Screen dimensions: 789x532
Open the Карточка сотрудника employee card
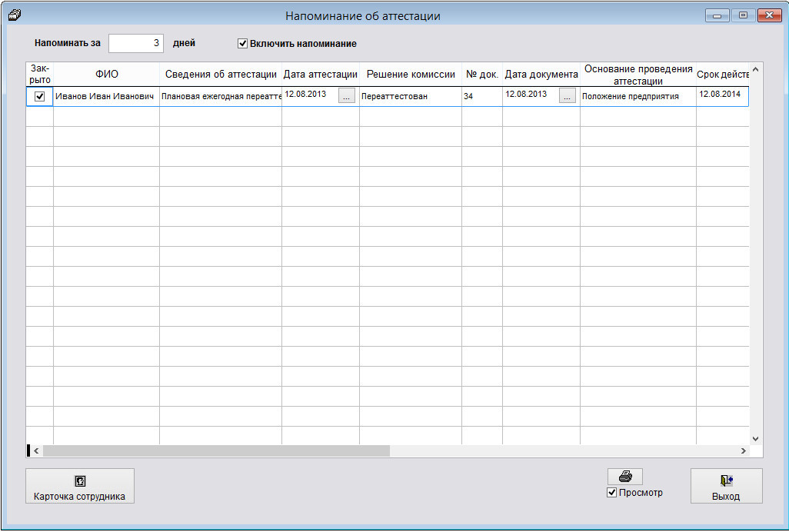pos(80,486)
